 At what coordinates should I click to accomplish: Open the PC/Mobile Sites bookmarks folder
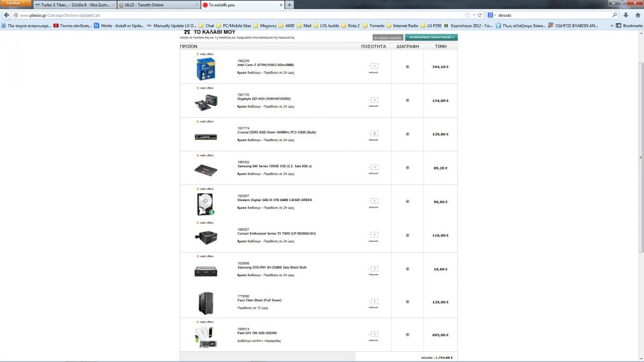(233, 25)
